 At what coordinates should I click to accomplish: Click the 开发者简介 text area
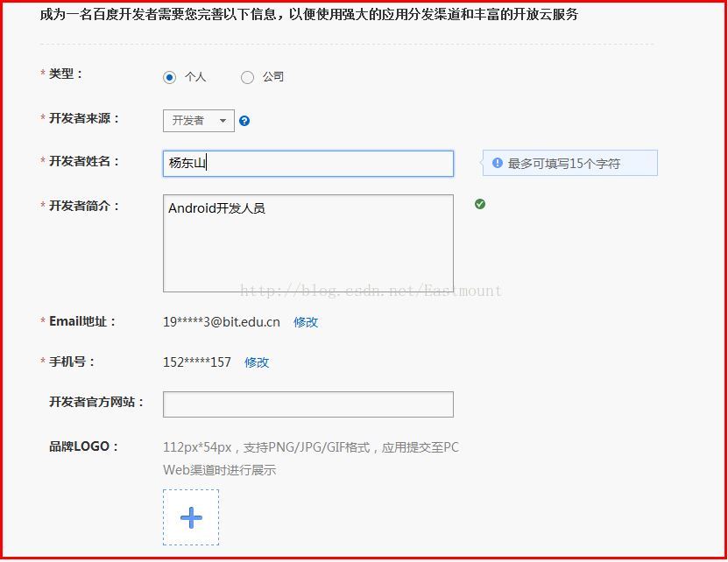tap(308, 243)
